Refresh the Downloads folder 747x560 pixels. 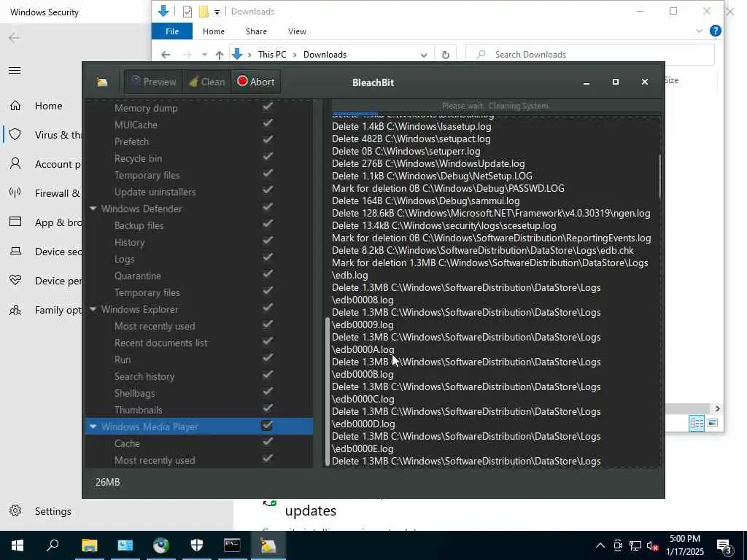[x=446, y=55]
